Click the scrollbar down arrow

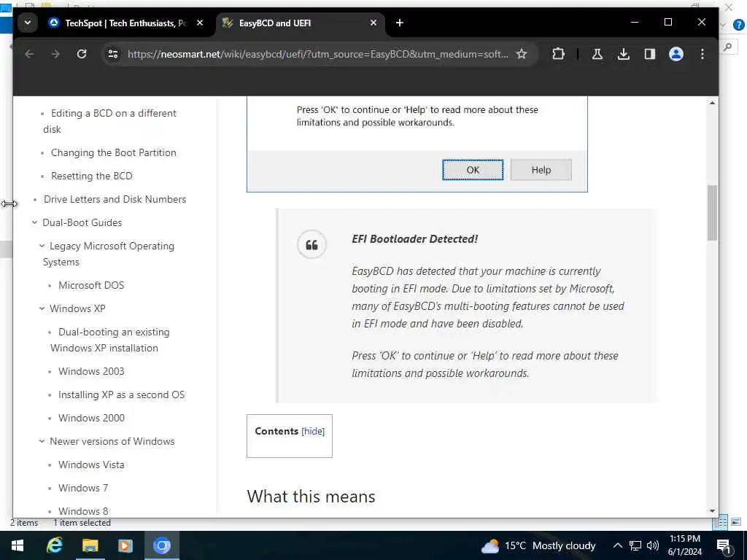tap(712, 511)
